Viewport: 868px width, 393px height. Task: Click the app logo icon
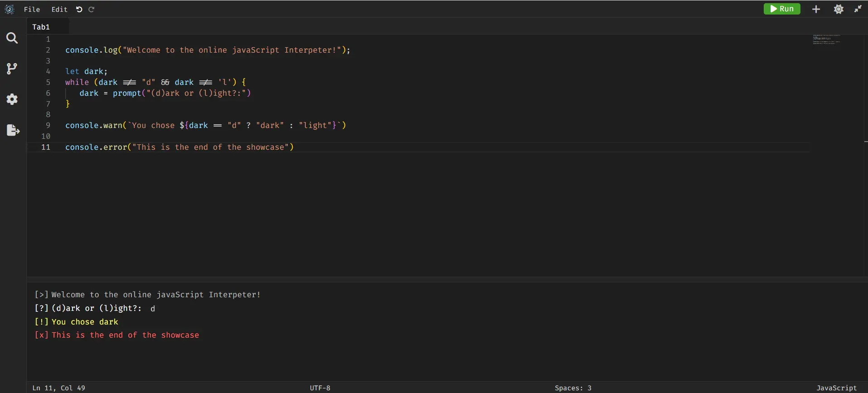click(x=9, y=9)
